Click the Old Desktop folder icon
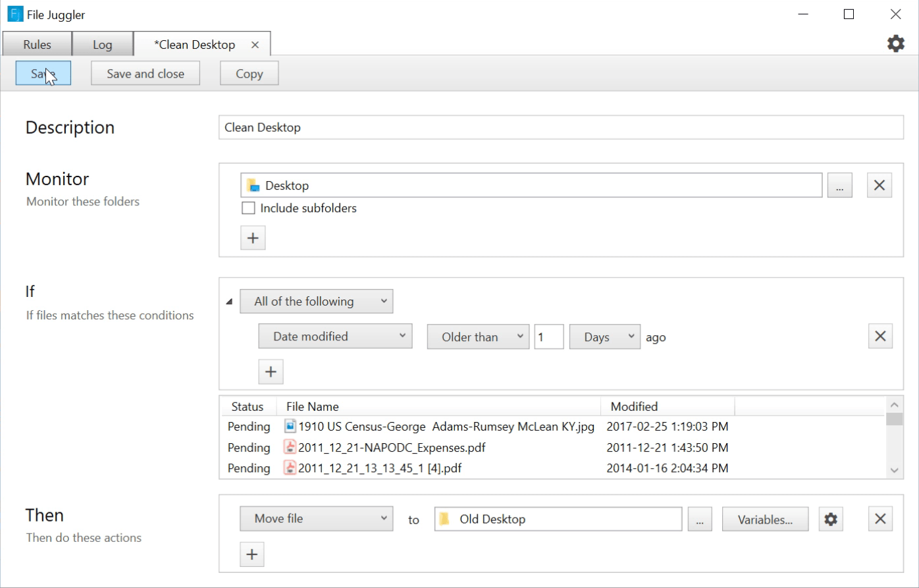Image resolution: width=919 pixels, height=588 pixels. click(444, 519)
